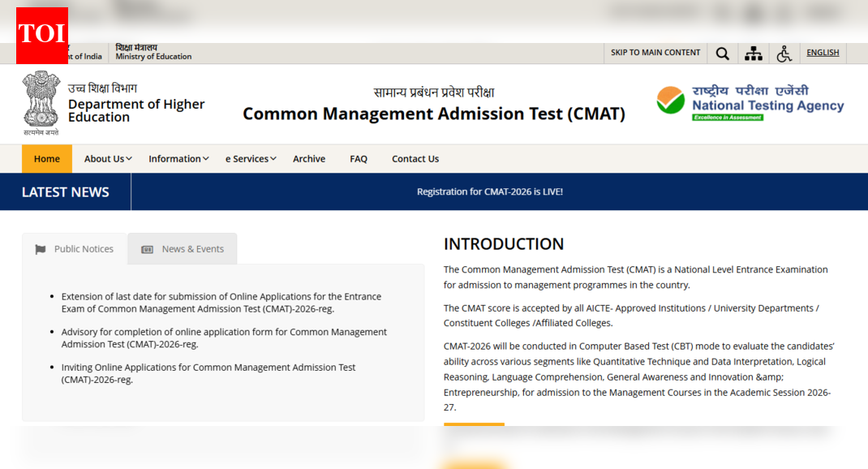Screen dimensions: 868x469
Task: Select the Home tab in navigation
Action: coord(46,158)
